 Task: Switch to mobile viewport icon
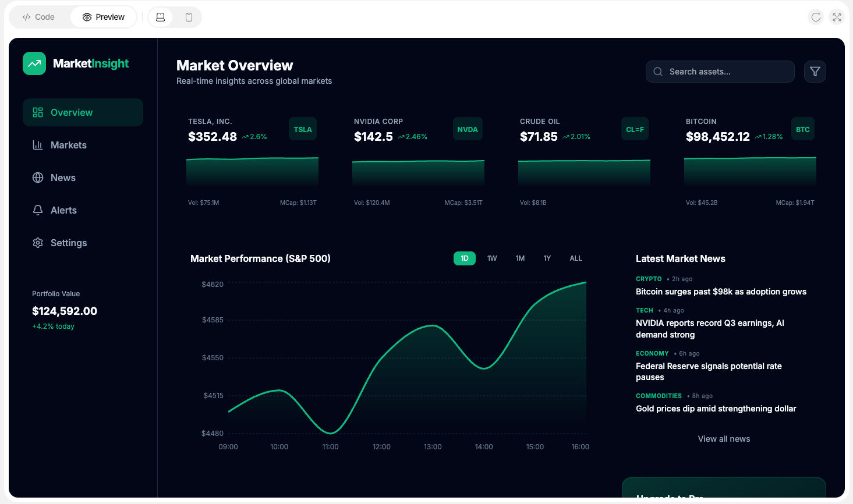click(x=189, y=17)
